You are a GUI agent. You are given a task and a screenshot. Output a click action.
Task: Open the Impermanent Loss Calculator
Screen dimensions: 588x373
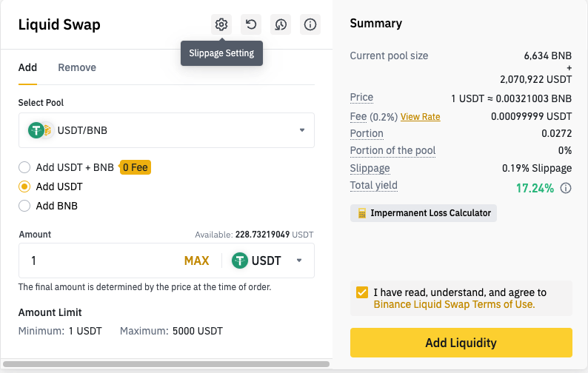pos(424,213)
